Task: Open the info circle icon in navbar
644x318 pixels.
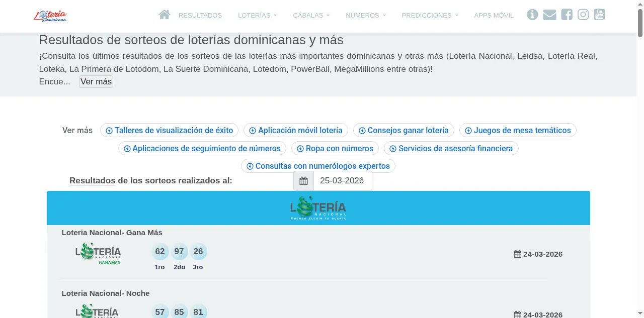Action: click(x=532, y=15)
